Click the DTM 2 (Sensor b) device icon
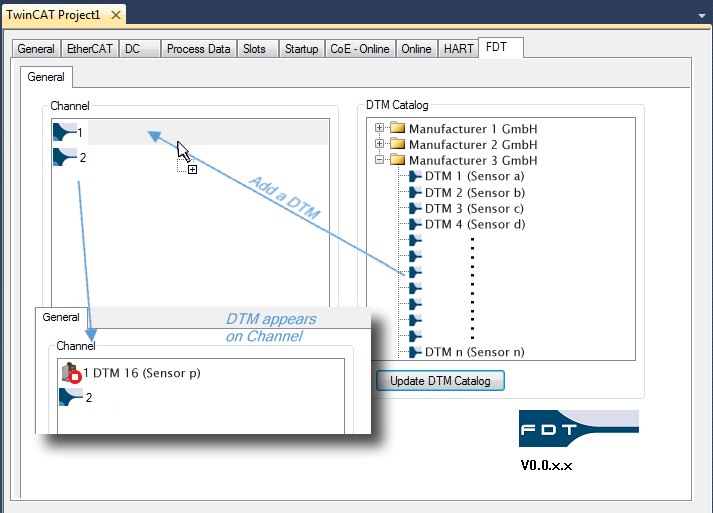 point(415,192)
